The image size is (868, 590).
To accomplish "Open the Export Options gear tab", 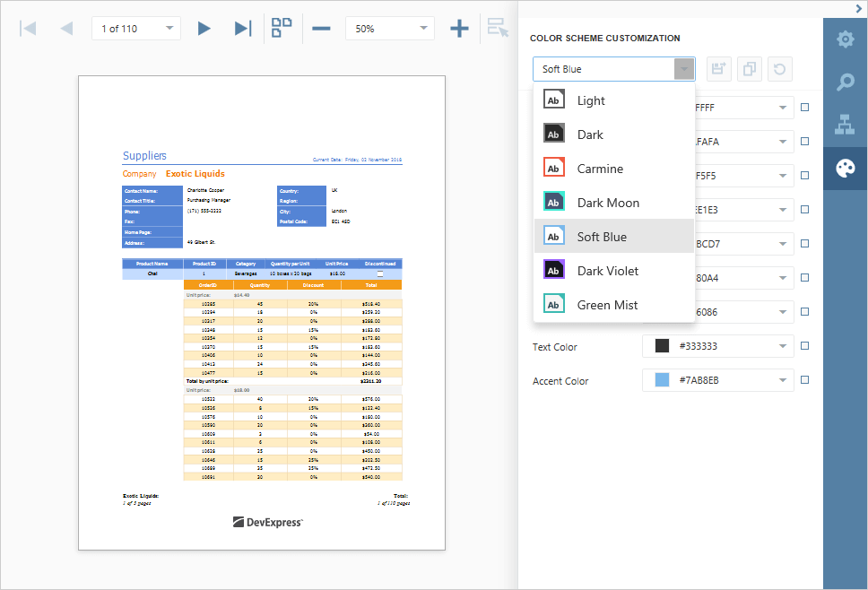I will 845,39.
